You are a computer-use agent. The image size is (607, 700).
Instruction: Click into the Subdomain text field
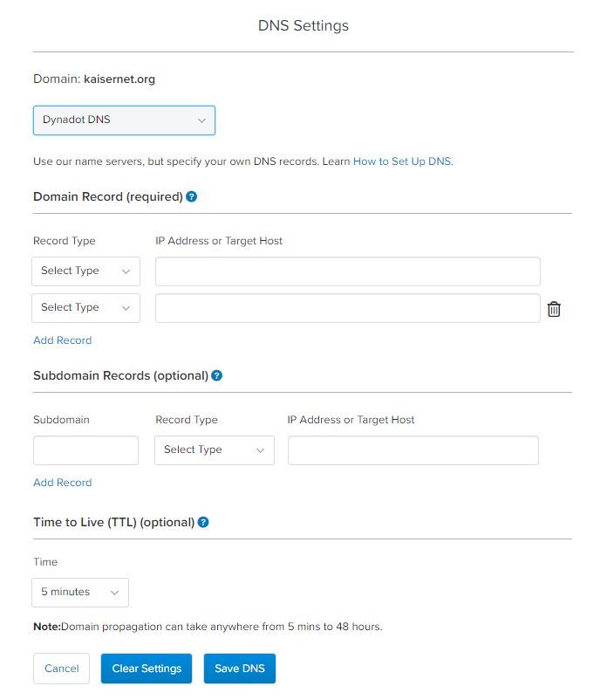pos(85,450)
